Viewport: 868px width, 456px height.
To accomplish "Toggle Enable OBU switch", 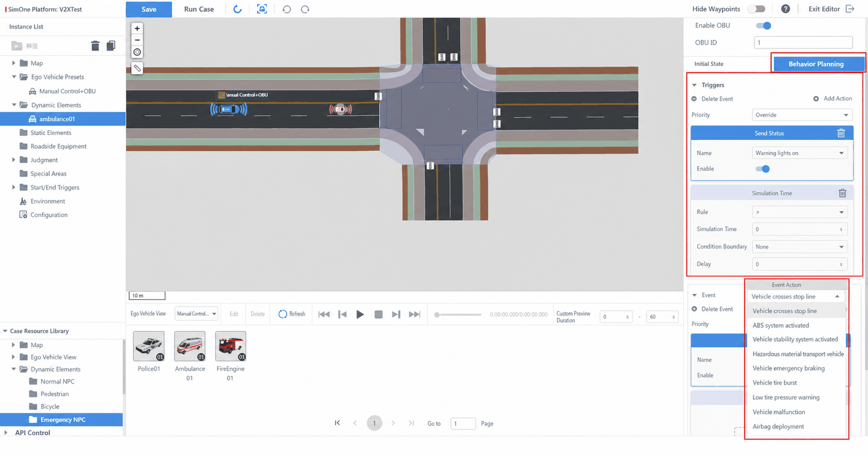I will 763,26.
